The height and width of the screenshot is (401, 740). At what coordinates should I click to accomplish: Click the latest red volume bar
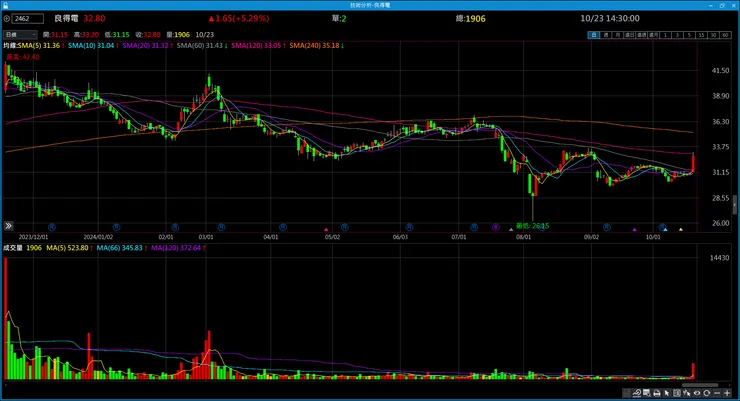(693, 371)
